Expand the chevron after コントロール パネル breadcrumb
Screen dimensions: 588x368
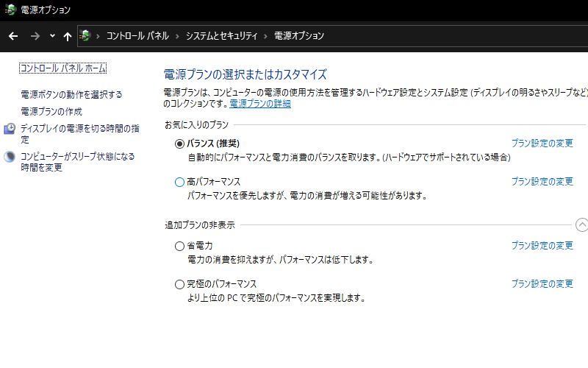pos(177,36)
